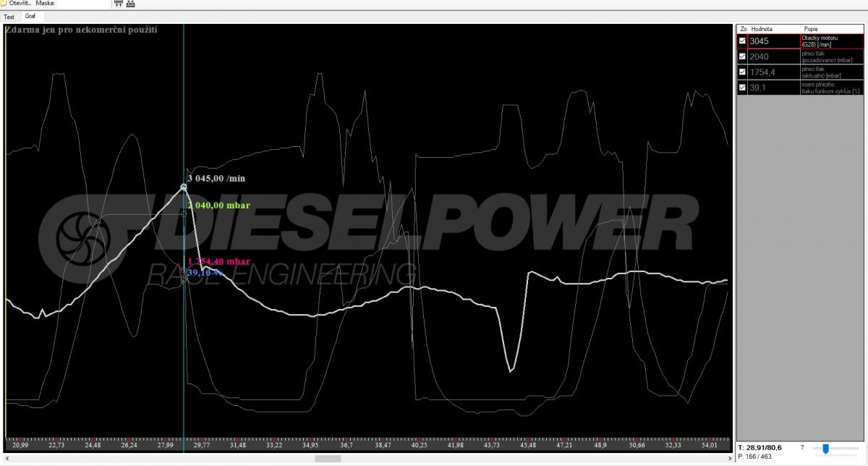Click time axis label 24,48

(93, 446)
